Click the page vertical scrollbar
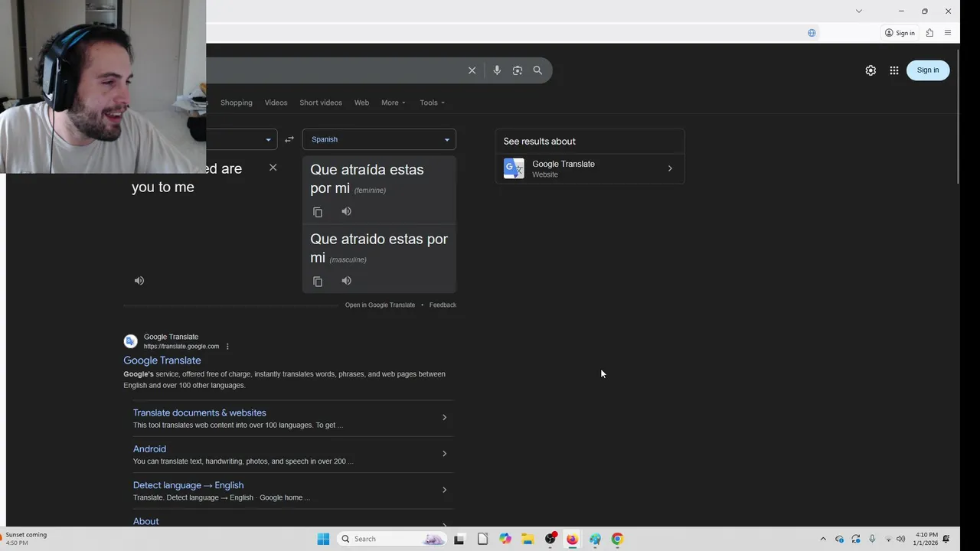This screenshot has height=551, width=980. [957, 117]
